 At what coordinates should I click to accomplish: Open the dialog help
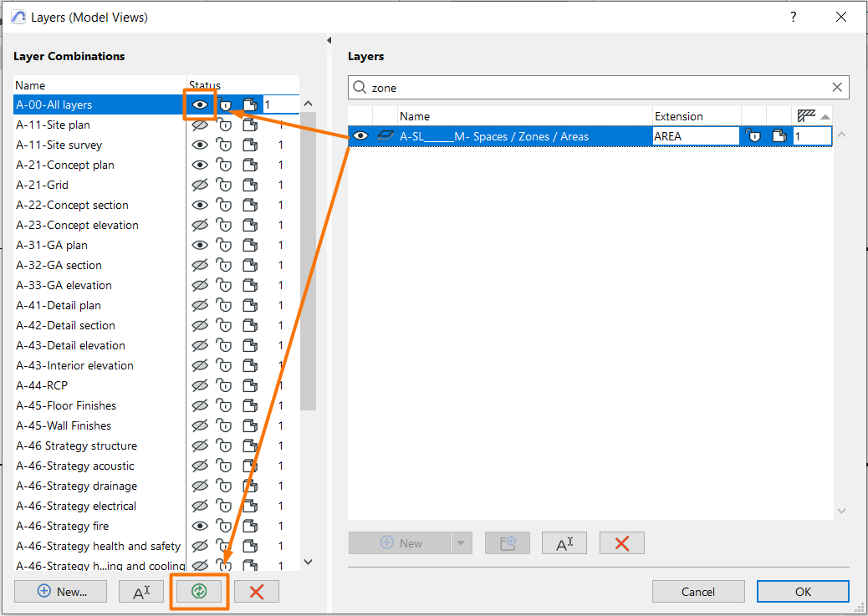pos(793,17)
